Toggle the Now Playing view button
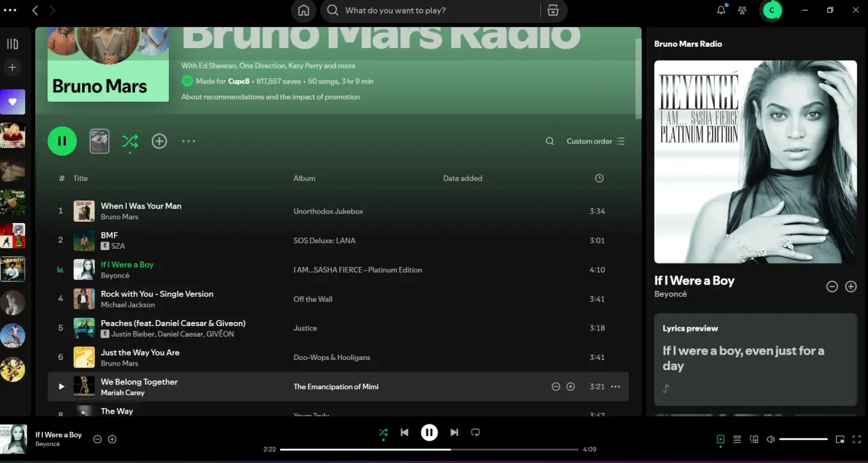The height and width of the screenshot is (463, 868). click(721, 439)
